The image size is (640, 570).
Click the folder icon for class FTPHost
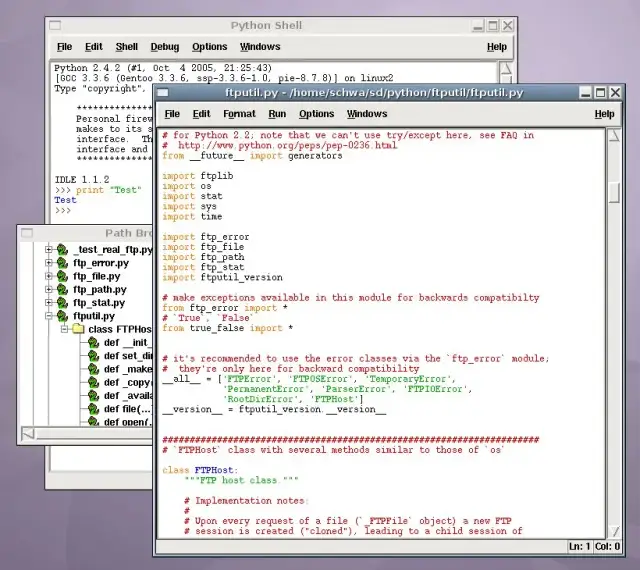[77, 329]
